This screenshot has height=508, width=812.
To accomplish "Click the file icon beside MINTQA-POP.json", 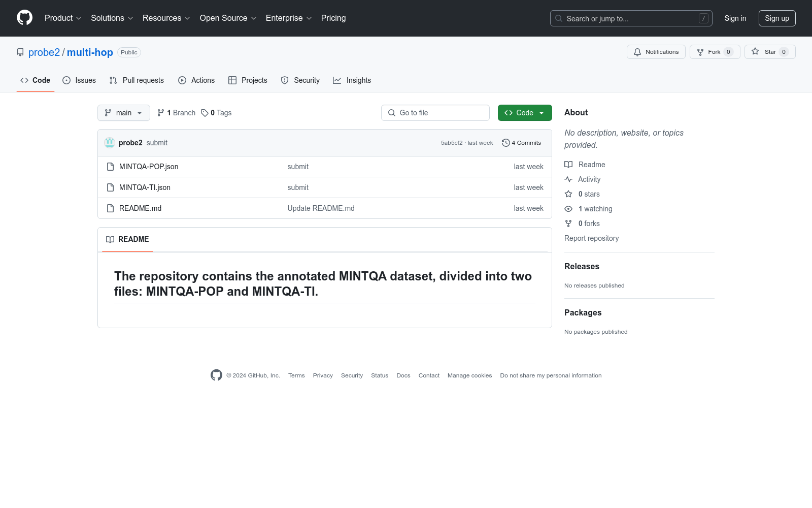I will pyautogui.click(x=110, y=167).
